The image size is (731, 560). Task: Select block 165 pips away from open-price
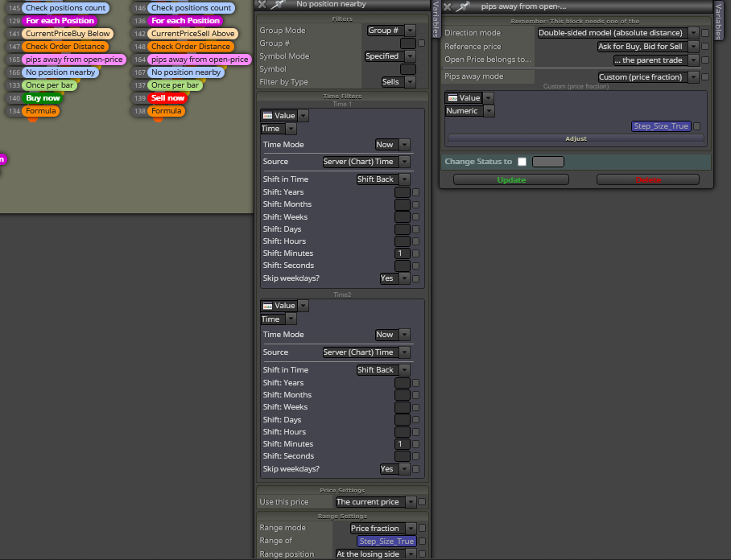pyautogui.click(x=74, y=60)
